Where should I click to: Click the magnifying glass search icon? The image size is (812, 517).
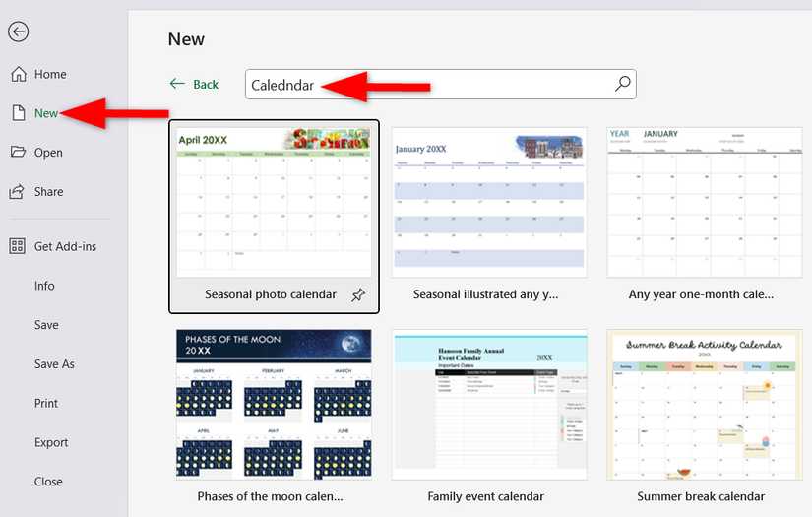tap(622, 84)
